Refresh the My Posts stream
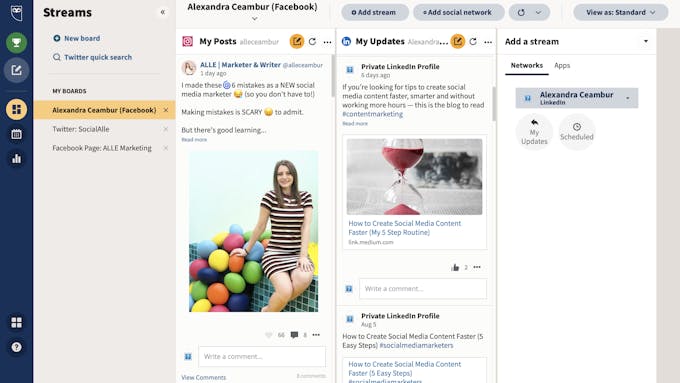Viewport: 680px width, 383px height. coord(312,42)
